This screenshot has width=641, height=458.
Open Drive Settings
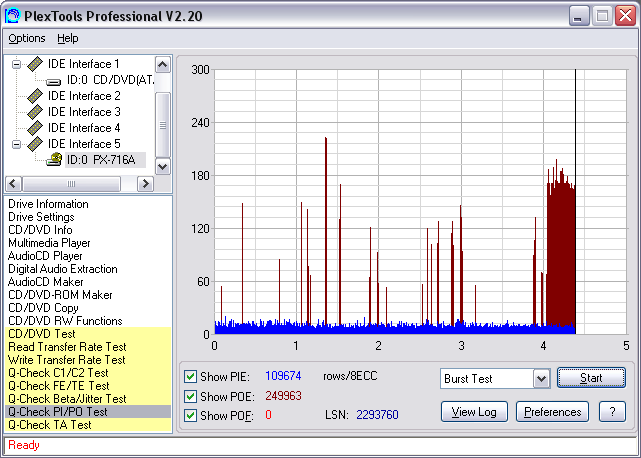[x=41, y=217]
